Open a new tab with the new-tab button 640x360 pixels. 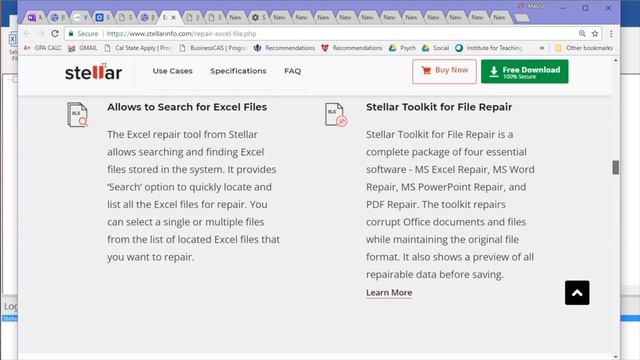coord(521,18)
